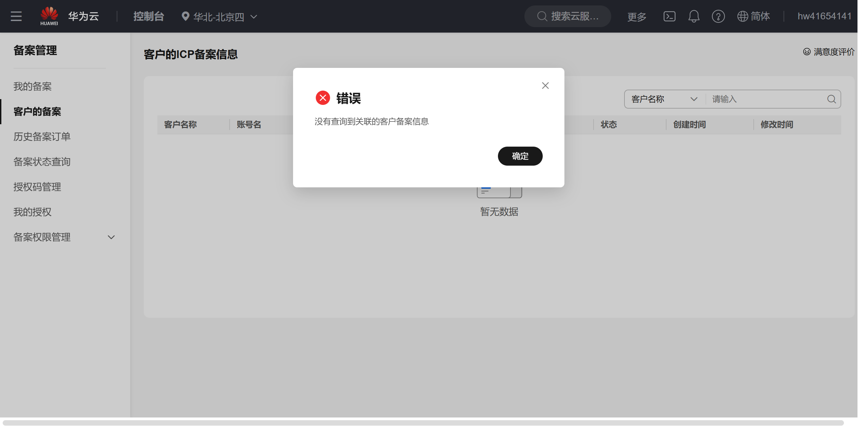The image size is (868, 428).
Task: Go to 备案状态查询 page
Action: click(42, 162)
